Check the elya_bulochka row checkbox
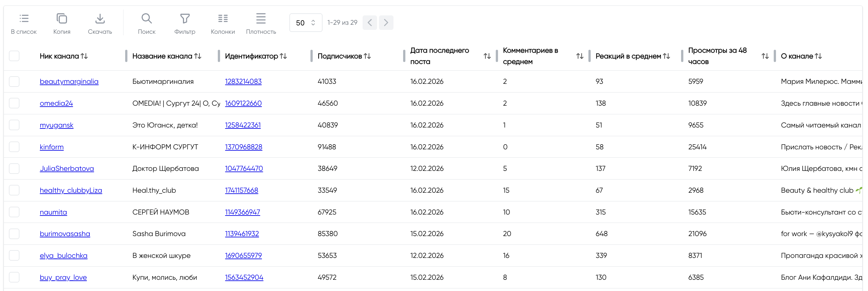The image size is (868, 291). coord(14,256)
